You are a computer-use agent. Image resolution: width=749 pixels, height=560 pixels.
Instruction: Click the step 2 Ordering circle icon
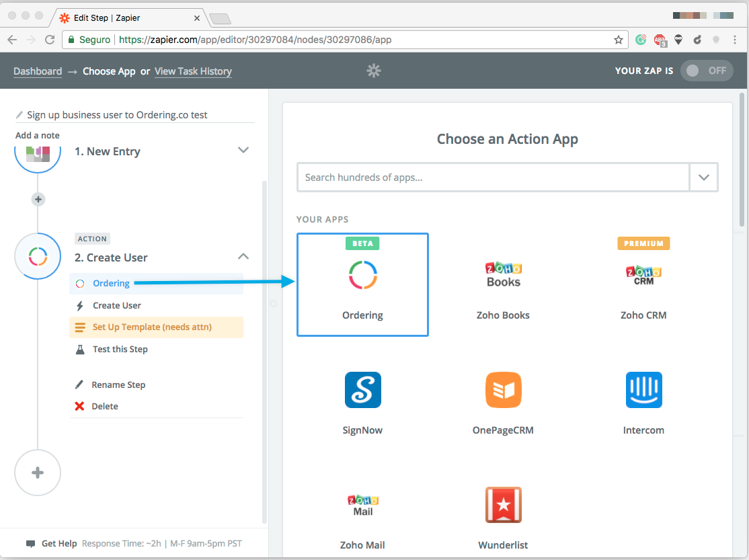click(x=38, y=257)
